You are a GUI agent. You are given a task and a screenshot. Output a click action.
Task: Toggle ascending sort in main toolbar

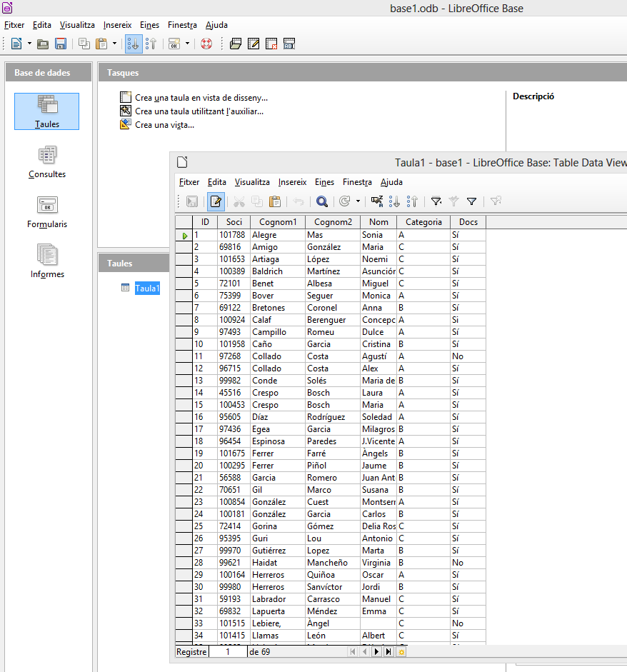tap(134, 44)
